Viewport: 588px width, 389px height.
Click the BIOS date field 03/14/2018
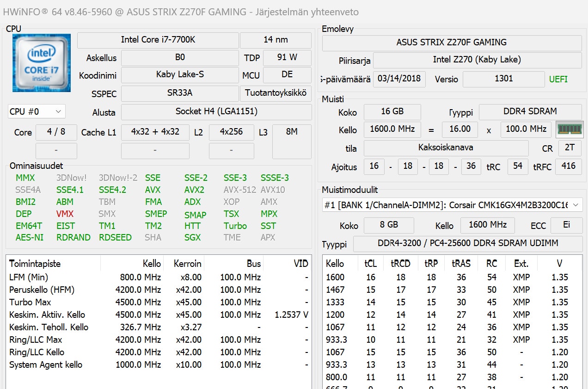click(x=399, y=79)
